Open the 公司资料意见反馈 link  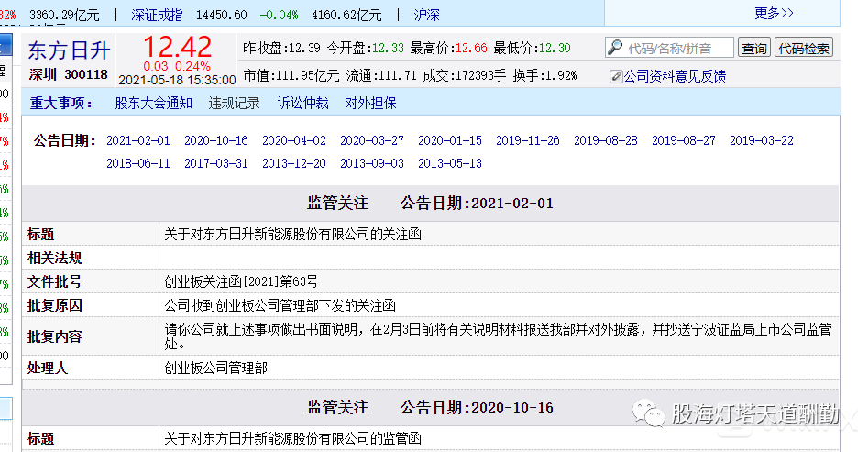[674, 76]
